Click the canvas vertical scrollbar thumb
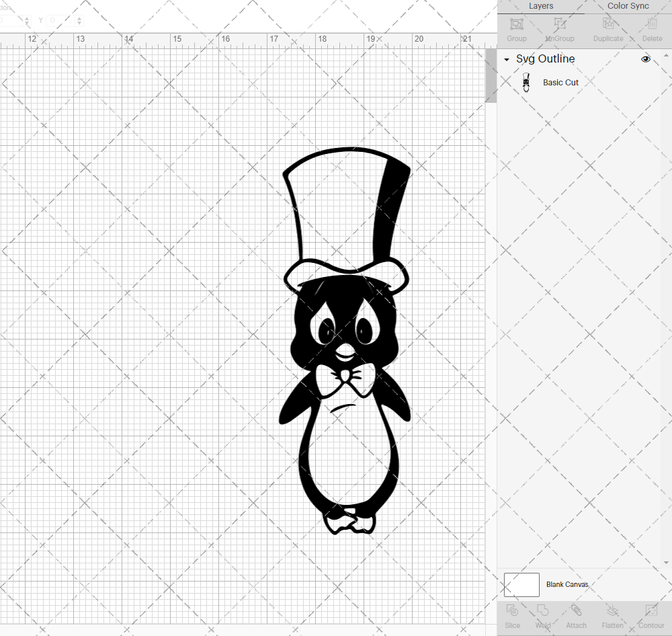Image resolution: width=672 pixels, height=636 pixels. tap(489, 75)
